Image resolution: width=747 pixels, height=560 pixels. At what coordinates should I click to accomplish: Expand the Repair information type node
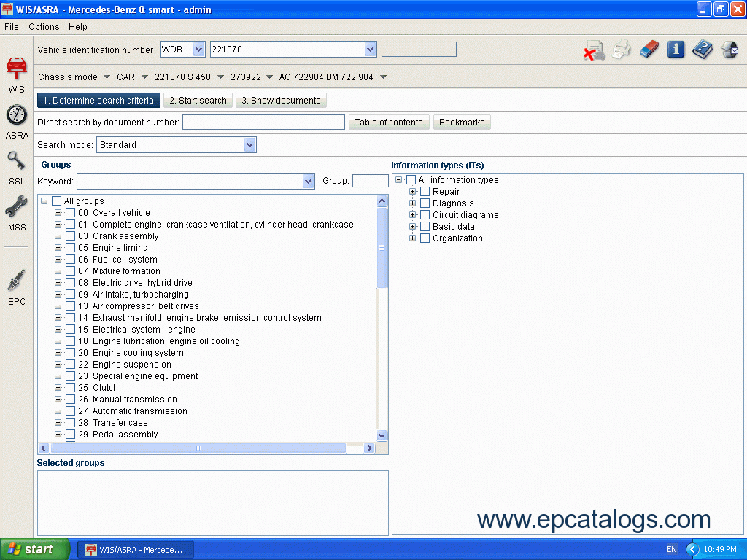pos(413,192)
